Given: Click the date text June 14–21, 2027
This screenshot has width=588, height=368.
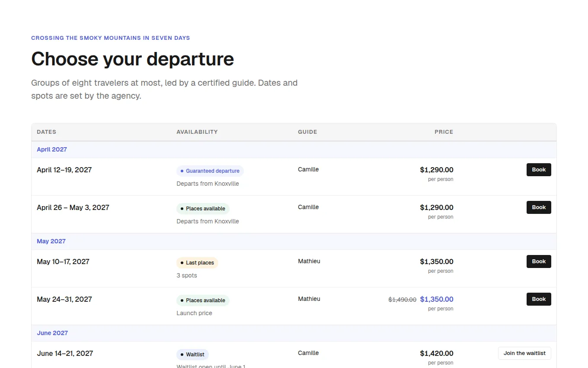Looking at the screenshot, I should [x=65, y=353].
